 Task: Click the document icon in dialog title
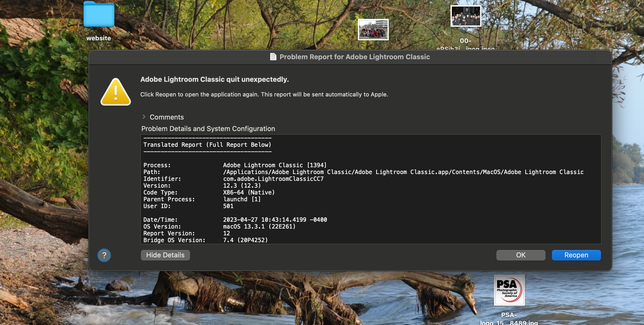[x=273, y=57]
